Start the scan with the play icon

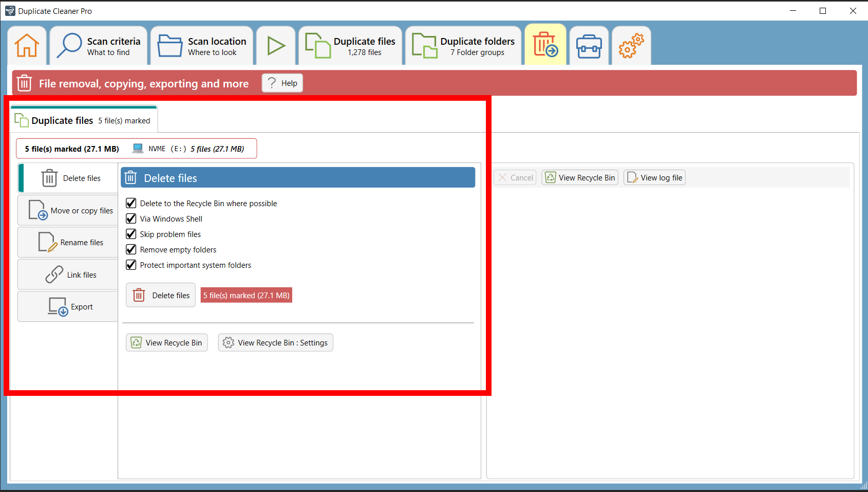click(x=275, y=45)
